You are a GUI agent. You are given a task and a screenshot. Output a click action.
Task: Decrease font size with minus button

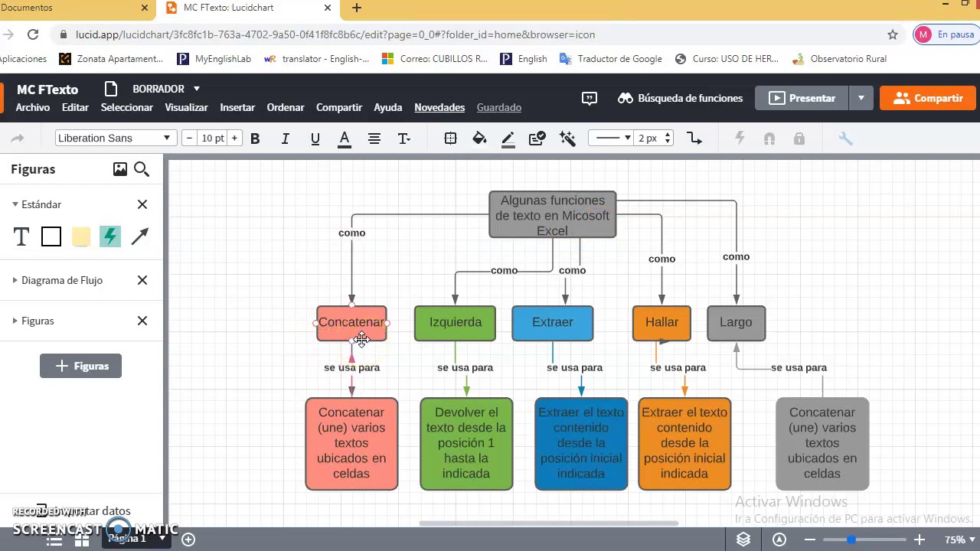click(x=189, y=138)
